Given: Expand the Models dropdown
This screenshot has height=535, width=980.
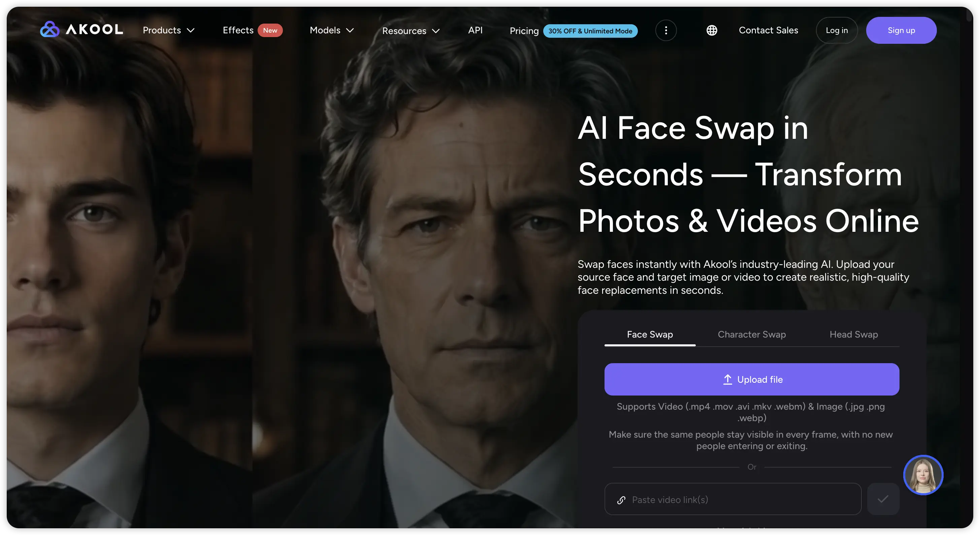Looking at the screenshot, I should (332, 30).
